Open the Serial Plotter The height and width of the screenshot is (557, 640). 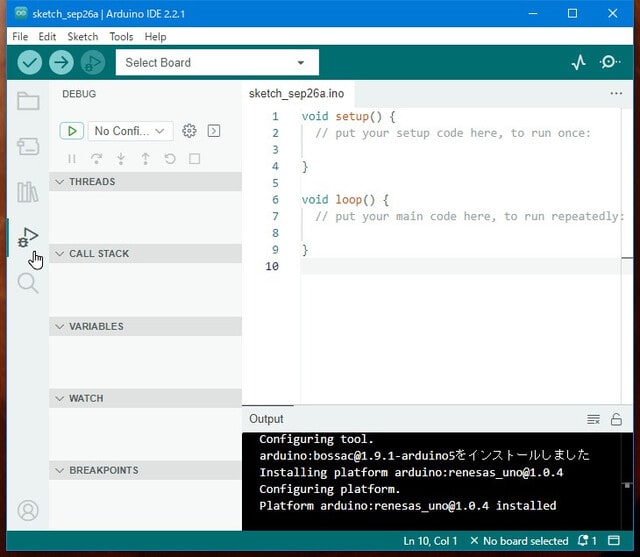click(579, 62)
